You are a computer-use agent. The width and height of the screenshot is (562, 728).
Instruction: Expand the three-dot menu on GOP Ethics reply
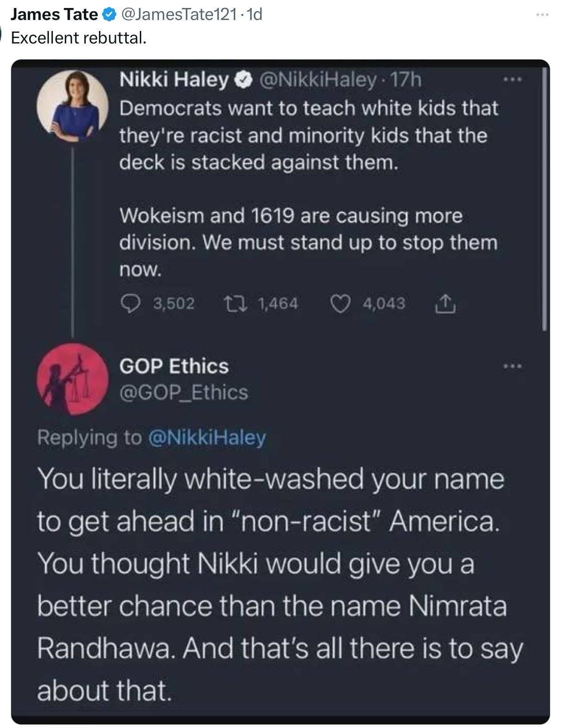tap(514, 367)
